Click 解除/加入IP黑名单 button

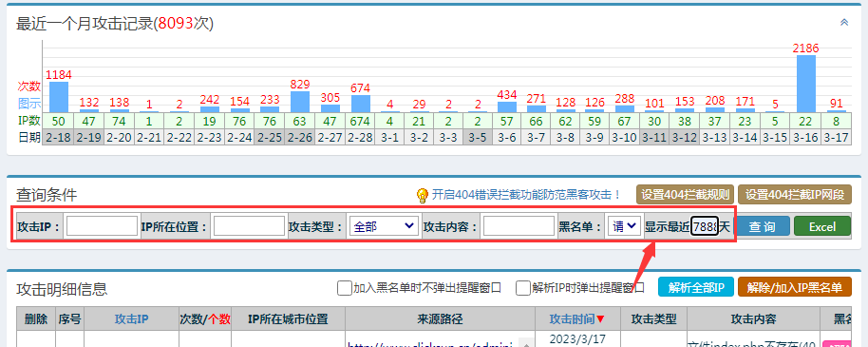tap(794, 287)
